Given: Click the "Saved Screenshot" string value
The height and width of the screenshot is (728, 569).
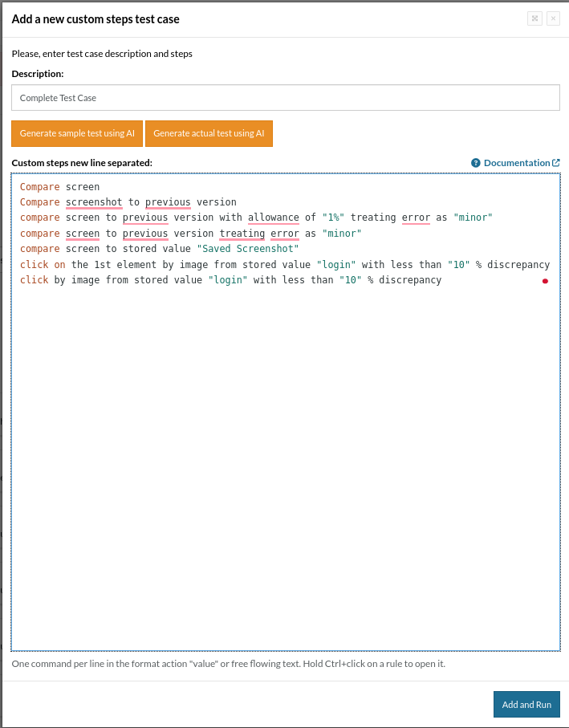Looking at the screenshot, I should click(247, 249).
